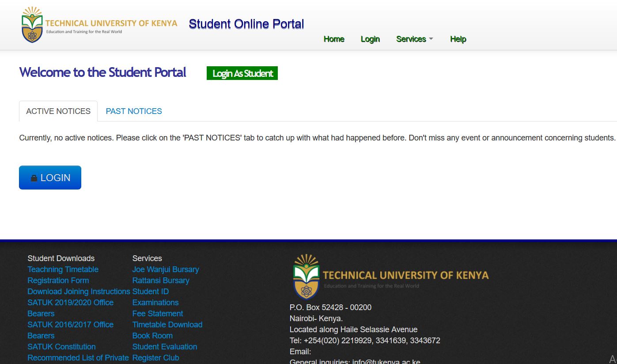Open the Student Evaluation link
617x364 pixels.
point(165,347)
